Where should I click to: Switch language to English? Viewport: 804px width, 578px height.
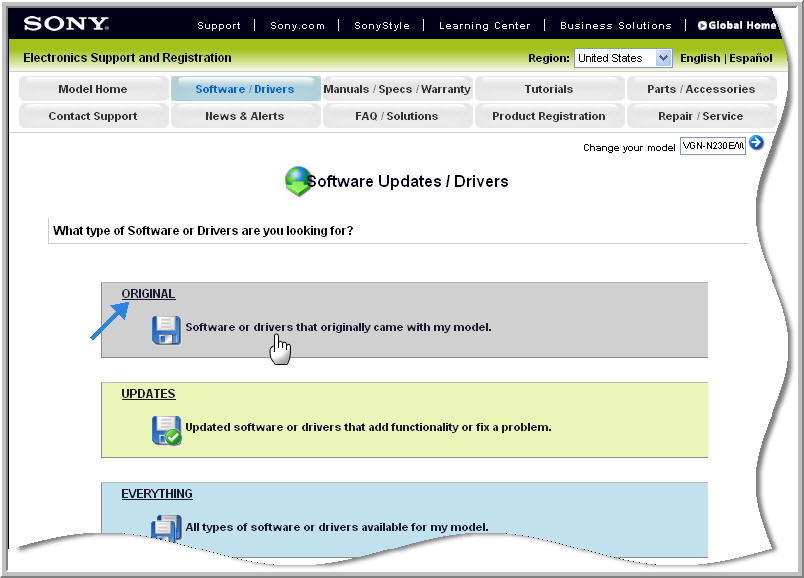[700, 58]
